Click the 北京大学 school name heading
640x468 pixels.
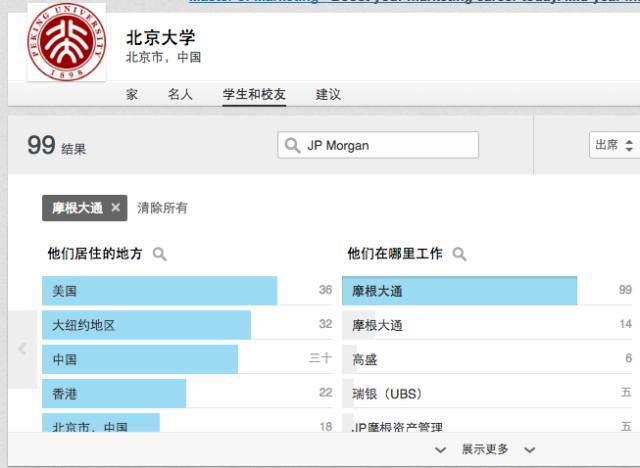(x=161, y=38)
